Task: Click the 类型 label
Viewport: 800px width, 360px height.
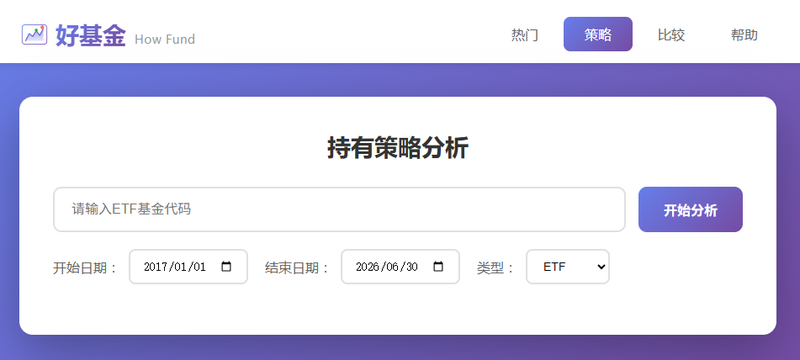Action: tap(496, 268)
